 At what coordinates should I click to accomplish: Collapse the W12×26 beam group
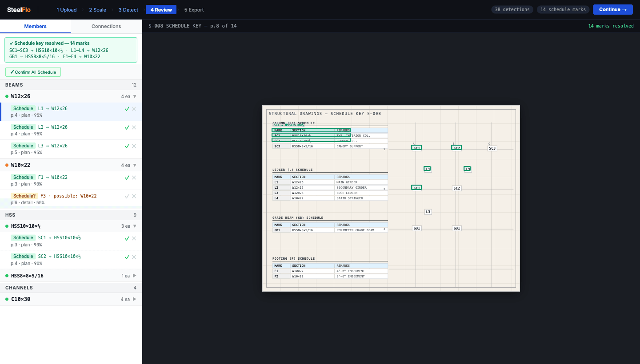click(x=135, y=96)
